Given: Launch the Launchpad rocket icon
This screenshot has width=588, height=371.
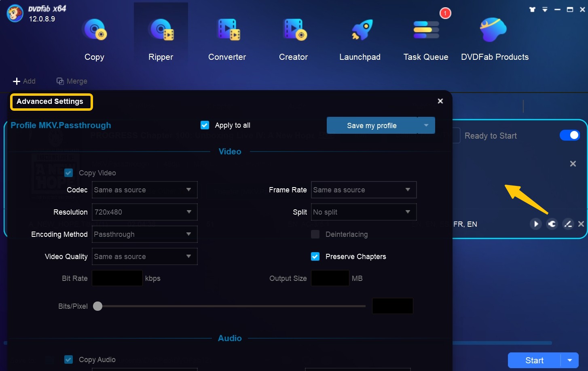Looking at the screenshot, I should (x=360, y=30).
